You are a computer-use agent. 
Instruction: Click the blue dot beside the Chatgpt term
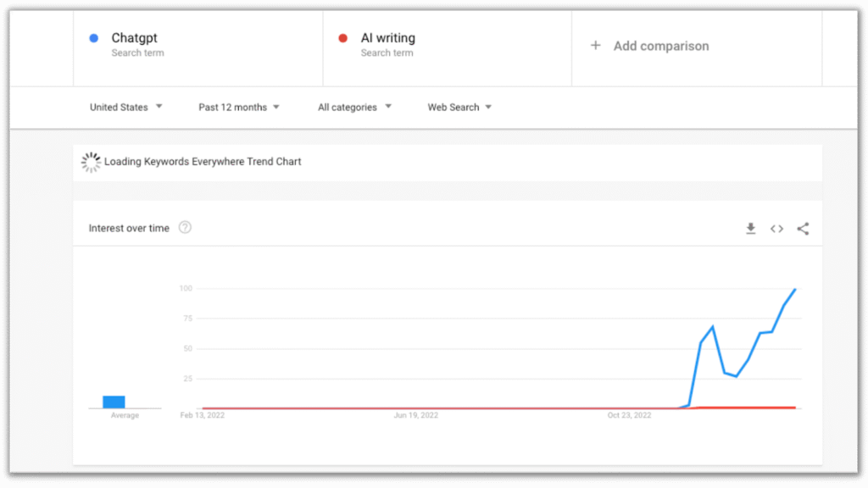pos(93,37)
